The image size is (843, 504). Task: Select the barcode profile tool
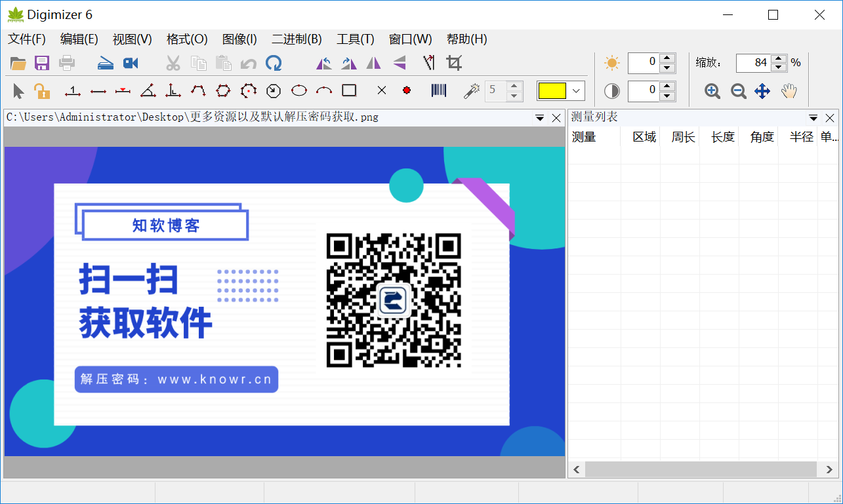(439, 90)
